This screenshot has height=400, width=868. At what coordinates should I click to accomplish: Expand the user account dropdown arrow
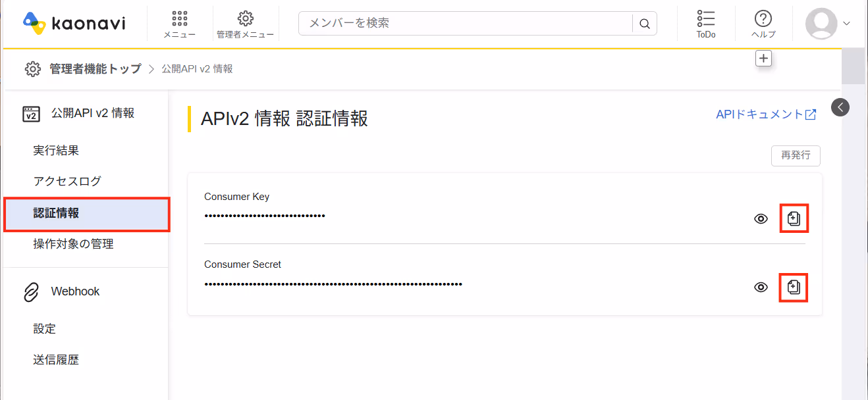(x=847, y=23)
